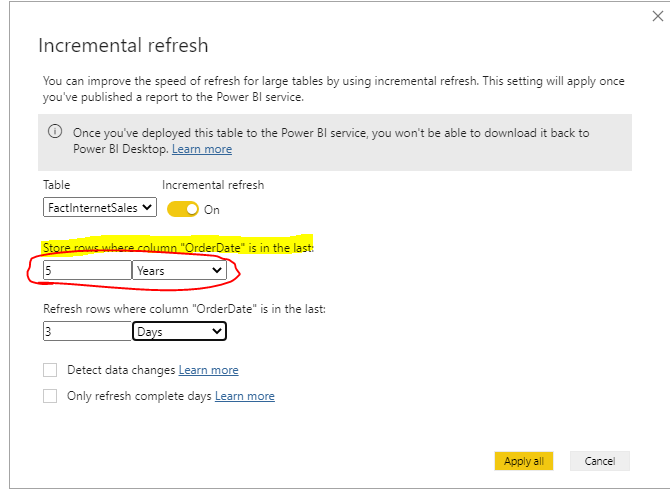Click the Refresh rows number field showing 3
The height and width of the screenshot is (490, 670).
tap(87, 331)
